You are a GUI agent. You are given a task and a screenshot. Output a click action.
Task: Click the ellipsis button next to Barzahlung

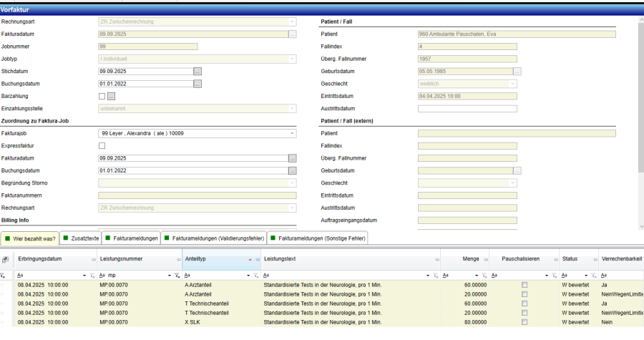point(112,96)
